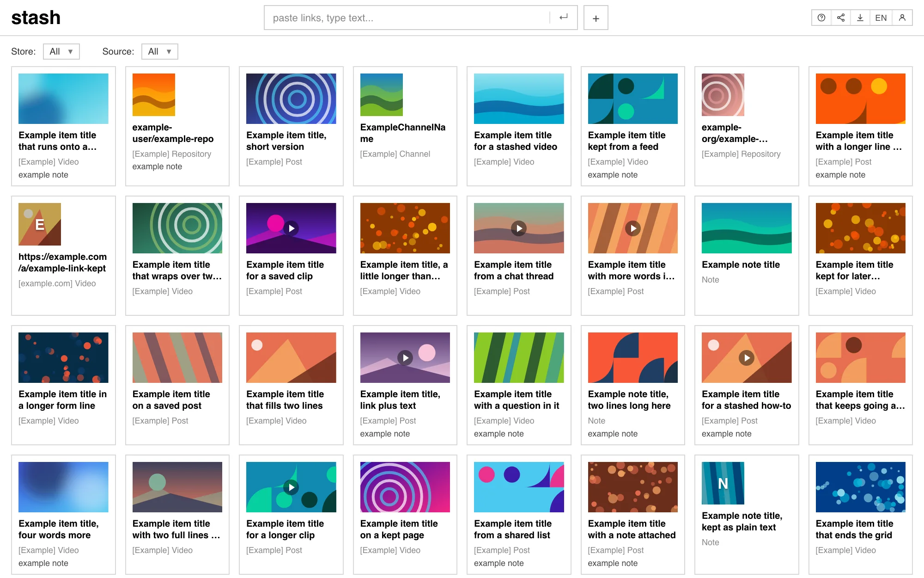Open the example-org repository thumbnail
The height and width of the screenshot is (578, 924).
coord(723,95)
